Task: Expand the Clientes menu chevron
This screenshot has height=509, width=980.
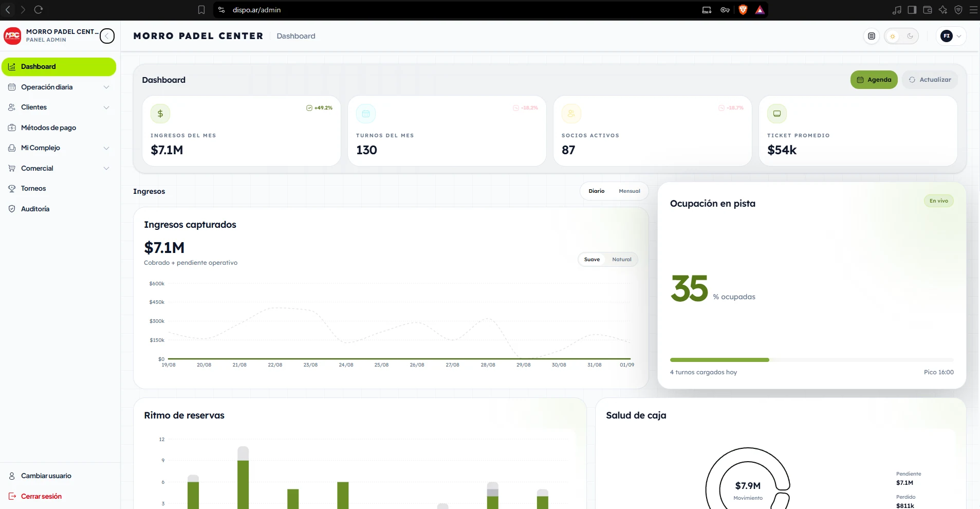Action: pyautogui.click(x=106, y=107)
